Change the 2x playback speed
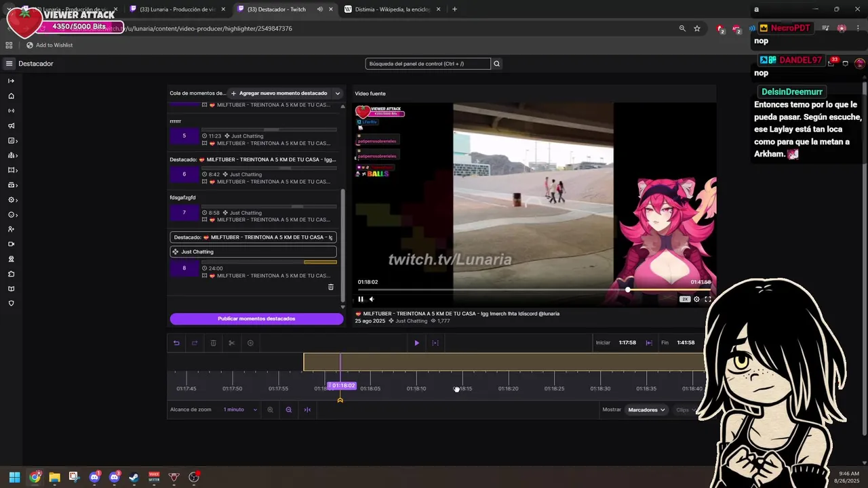 pyautogui.click(x=685, y=299)
